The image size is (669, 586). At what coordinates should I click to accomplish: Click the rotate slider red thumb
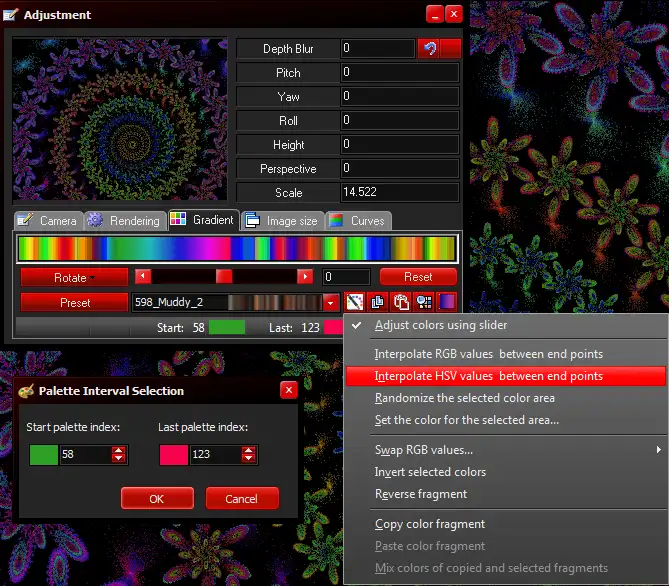[x=224, y=277]
